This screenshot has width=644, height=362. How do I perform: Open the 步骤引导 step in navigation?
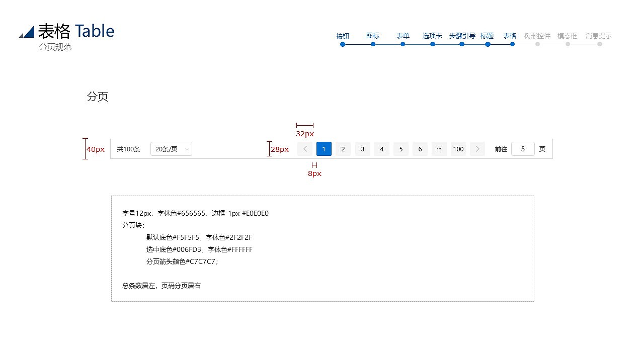(462, 36)
